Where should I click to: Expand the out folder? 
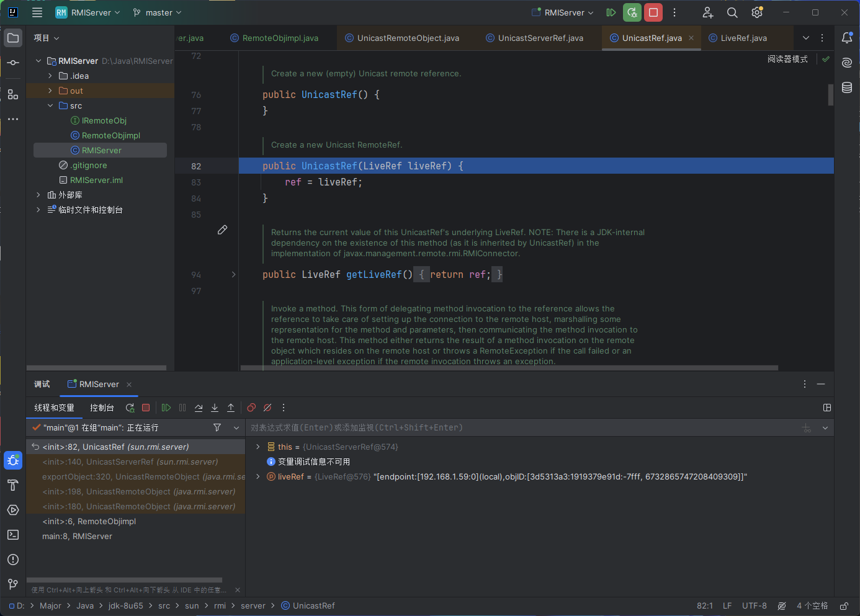(50, 91)
